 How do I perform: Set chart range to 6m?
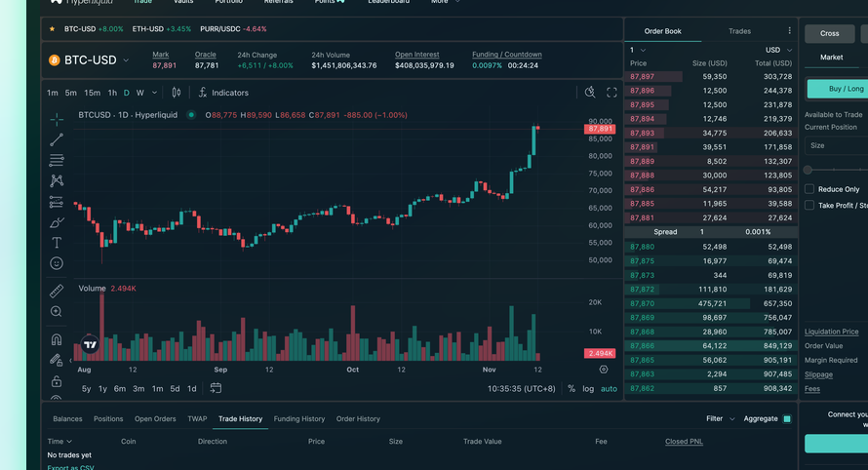120,389
